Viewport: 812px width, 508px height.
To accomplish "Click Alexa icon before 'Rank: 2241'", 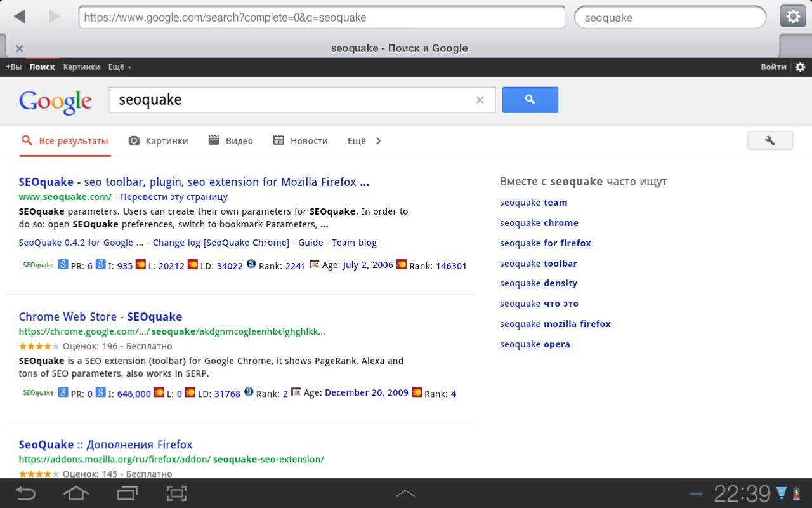I will point(251,264).
